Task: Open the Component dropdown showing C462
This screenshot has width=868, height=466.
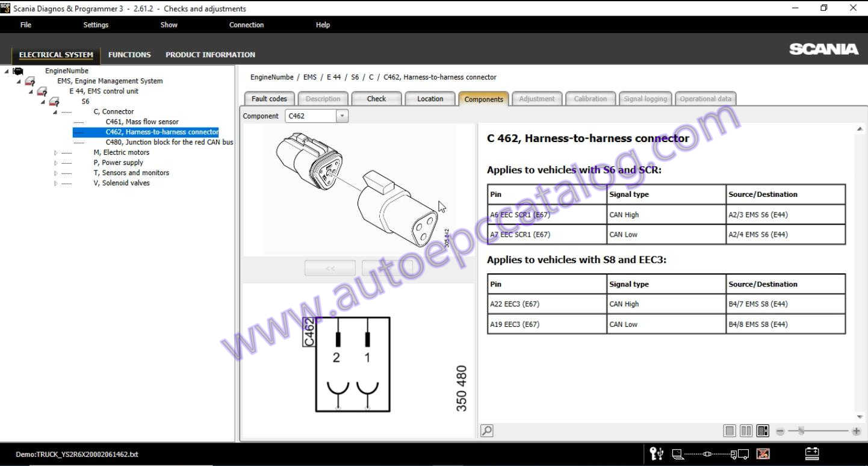Action: pos(343,115)
